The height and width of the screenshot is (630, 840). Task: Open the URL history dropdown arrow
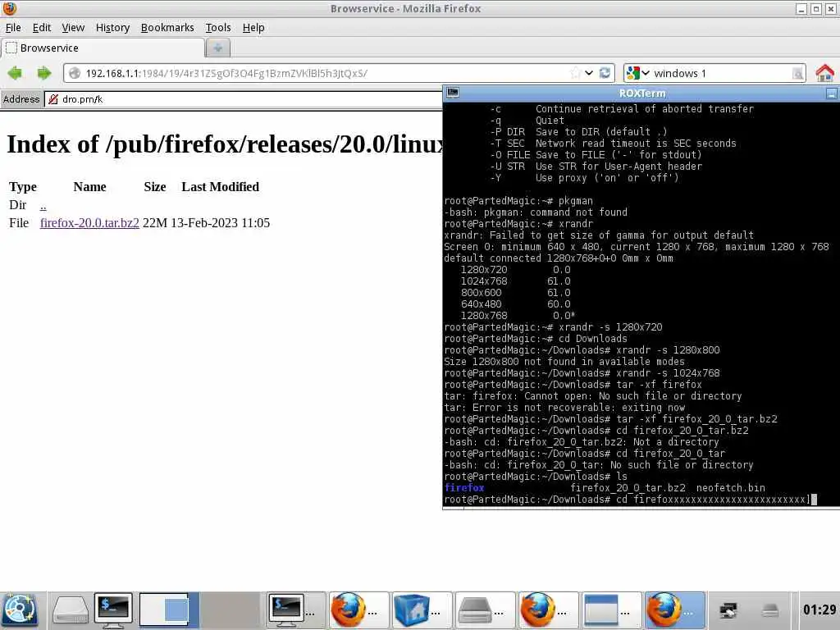point(589,73)
